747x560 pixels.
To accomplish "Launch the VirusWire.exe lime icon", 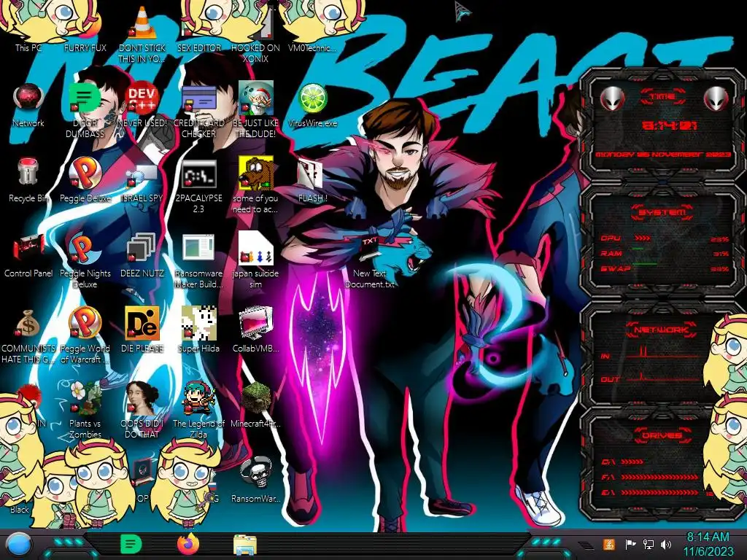I will [312, 105].
